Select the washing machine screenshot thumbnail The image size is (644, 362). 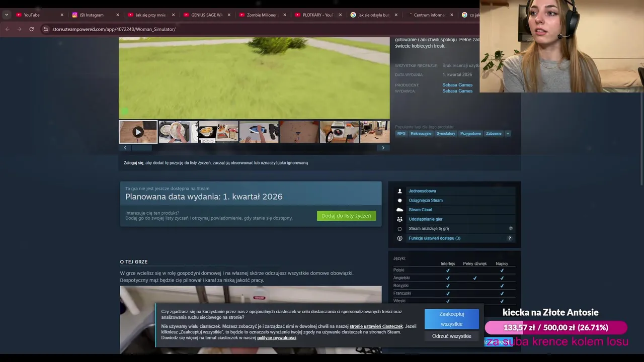(x=339, y=132)
